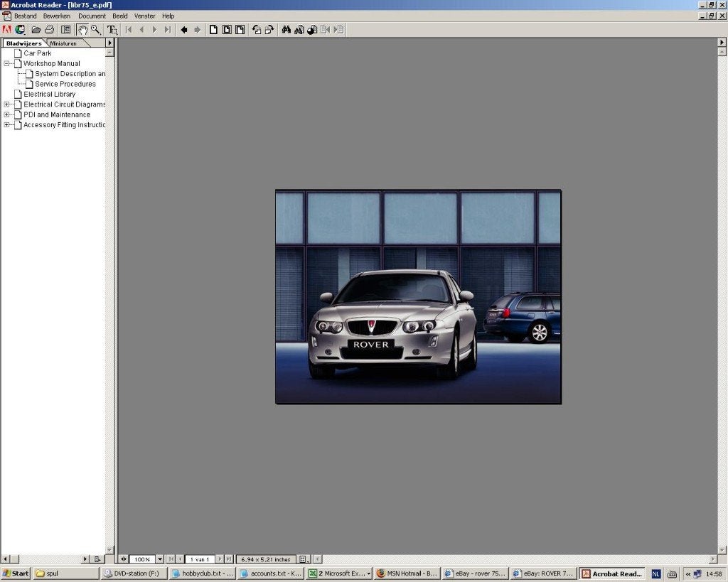Click the Actual size page icon
The width and height of the screenshot is (728, 582).
coord(213,30)
